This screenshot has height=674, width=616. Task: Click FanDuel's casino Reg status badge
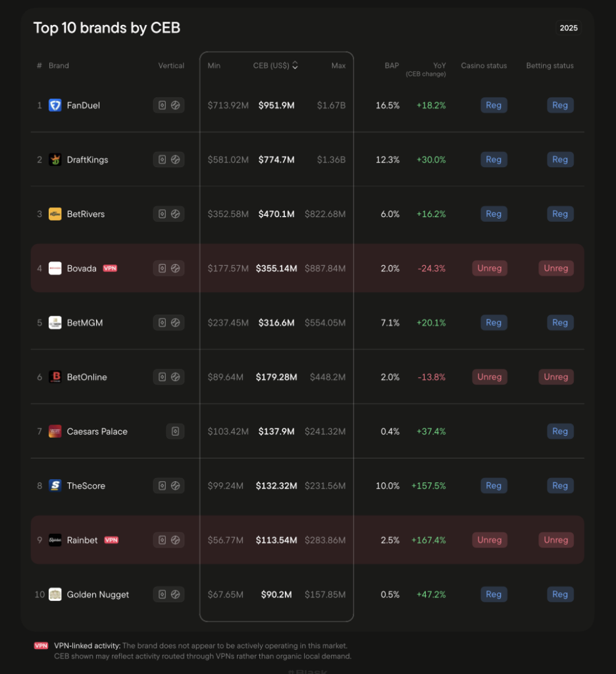pyautogui.click(x=494, y=105)
